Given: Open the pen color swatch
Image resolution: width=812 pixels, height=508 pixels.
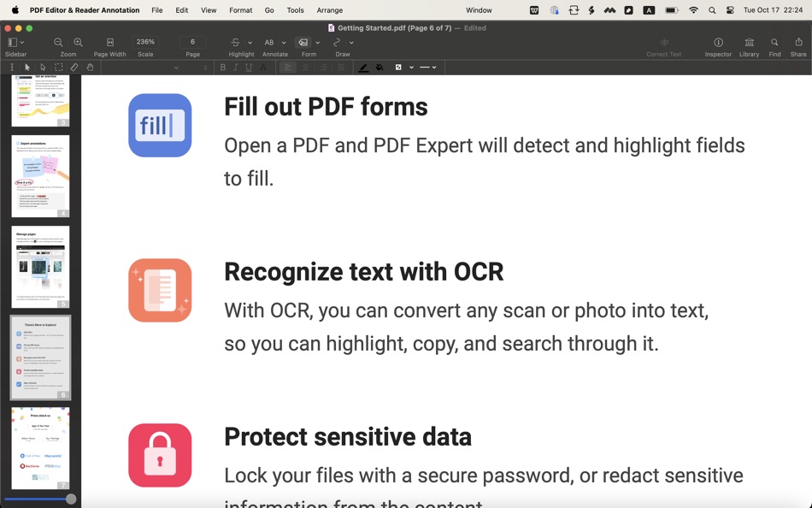Looking at the screenshot, I should (x=363, y=67).
